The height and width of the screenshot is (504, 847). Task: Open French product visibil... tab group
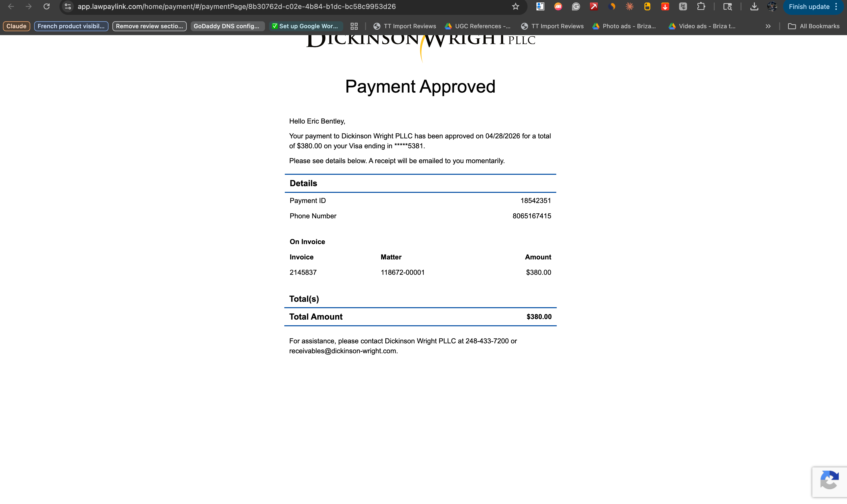coord(71,26)
